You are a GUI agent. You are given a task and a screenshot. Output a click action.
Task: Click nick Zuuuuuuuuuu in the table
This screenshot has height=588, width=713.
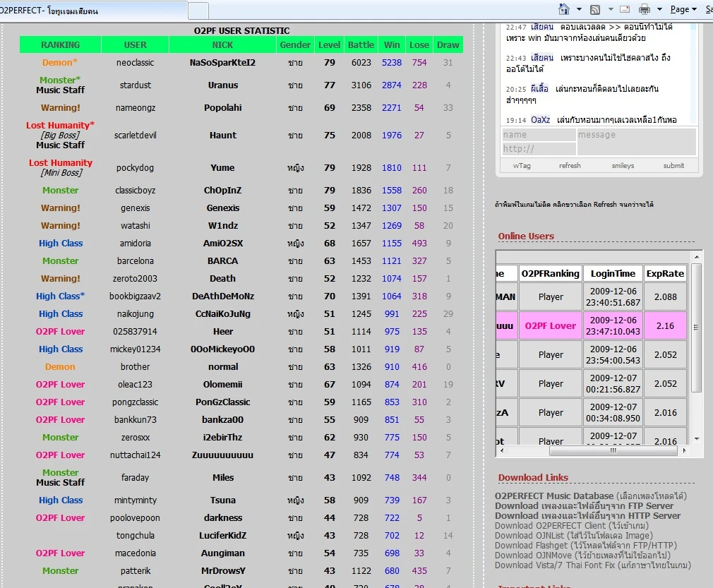[222, 455]
